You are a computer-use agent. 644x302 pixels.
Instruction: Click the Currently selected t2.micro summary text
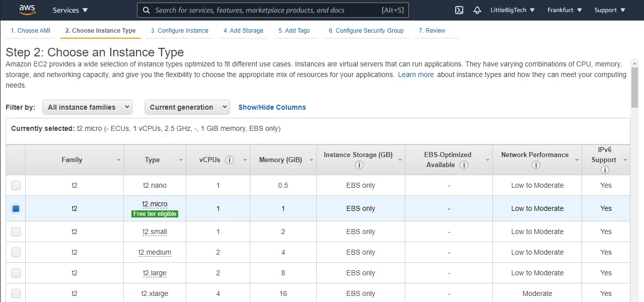(146, 128)
